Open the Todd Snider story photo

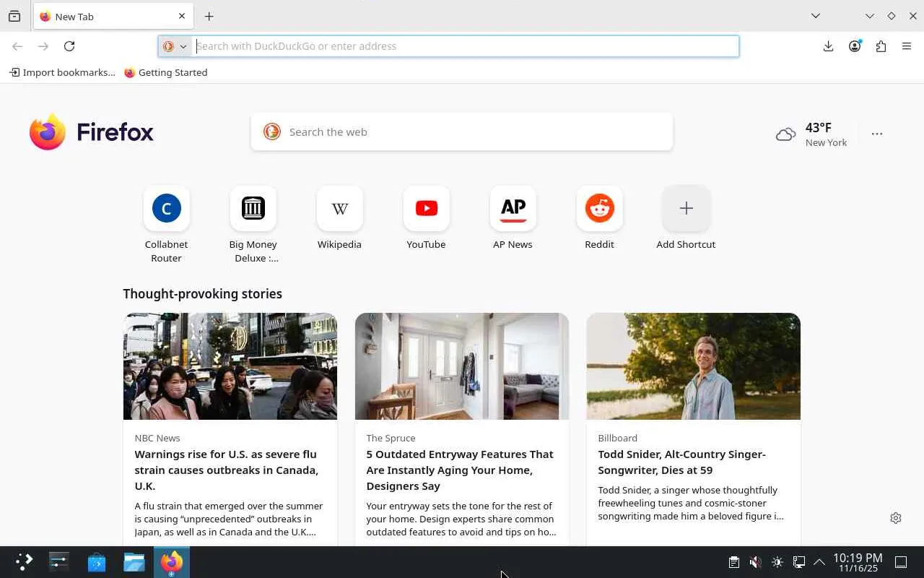(693, 366)
